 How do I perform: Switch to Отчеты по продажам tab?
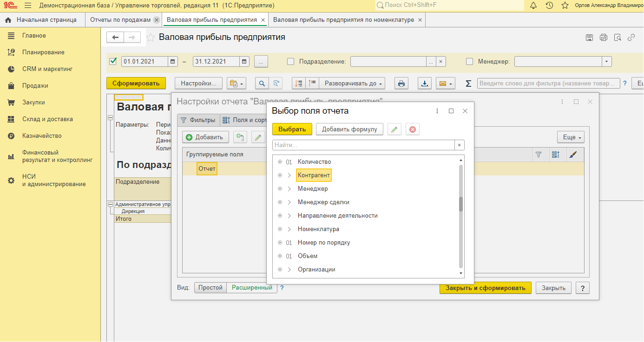tap(120, 20)
